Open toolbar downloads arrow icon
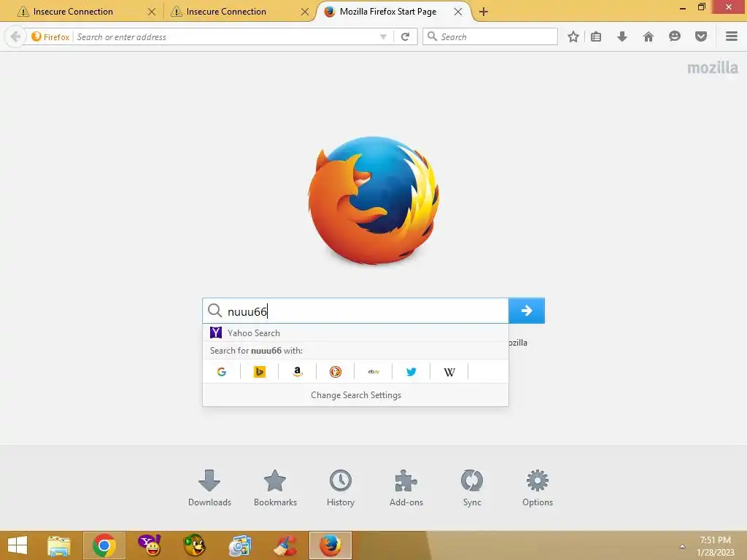The height and width of the screenshot is (560, 747). tap(622, 36)
